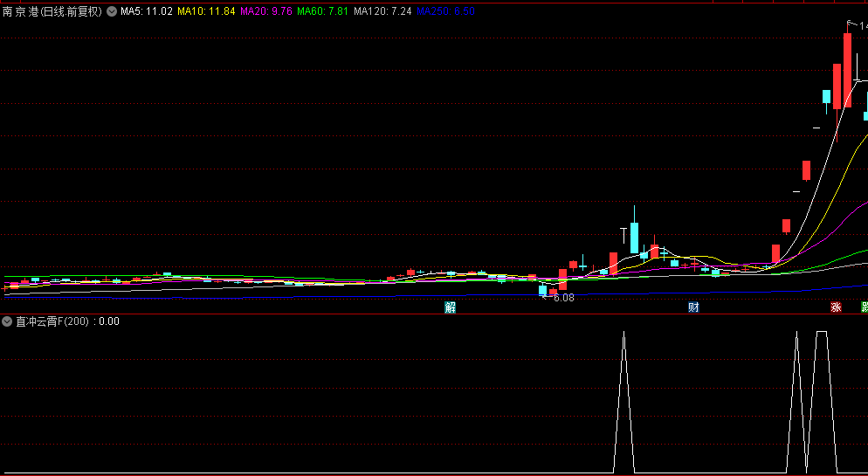Click the tallest red candlestick at peak
This screenshot has width=868, height=476.
(847, 70)
